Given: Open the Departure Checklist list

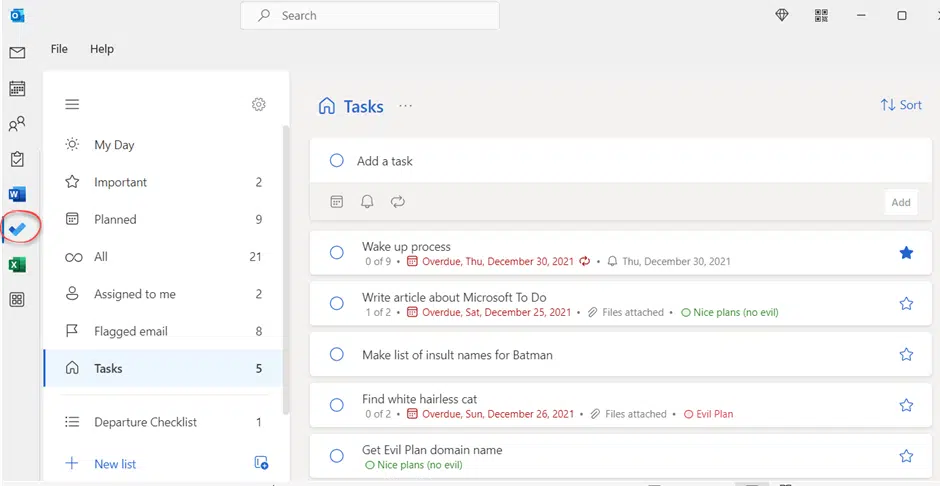Looking at the screenshot, I should click(x=163, y=422).
